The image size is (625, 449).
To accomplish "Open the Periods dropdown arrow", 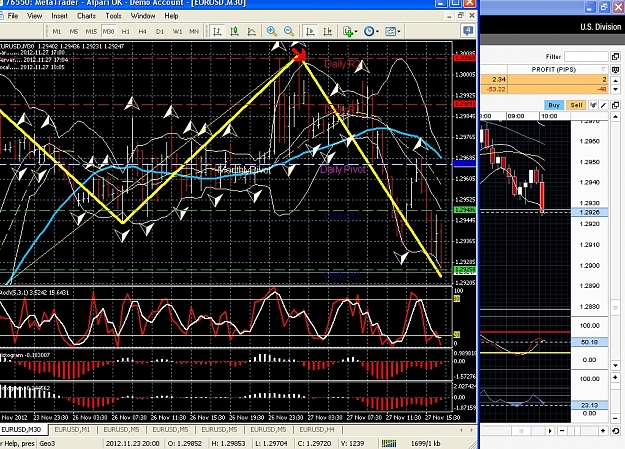I will click(377, 32).
